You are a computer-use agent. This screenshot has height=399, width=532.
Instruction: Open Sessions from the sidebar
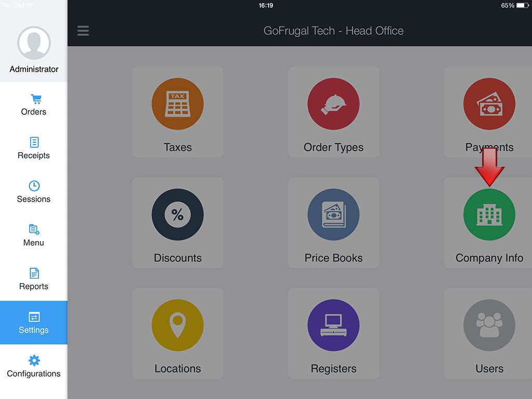point(34,192)
